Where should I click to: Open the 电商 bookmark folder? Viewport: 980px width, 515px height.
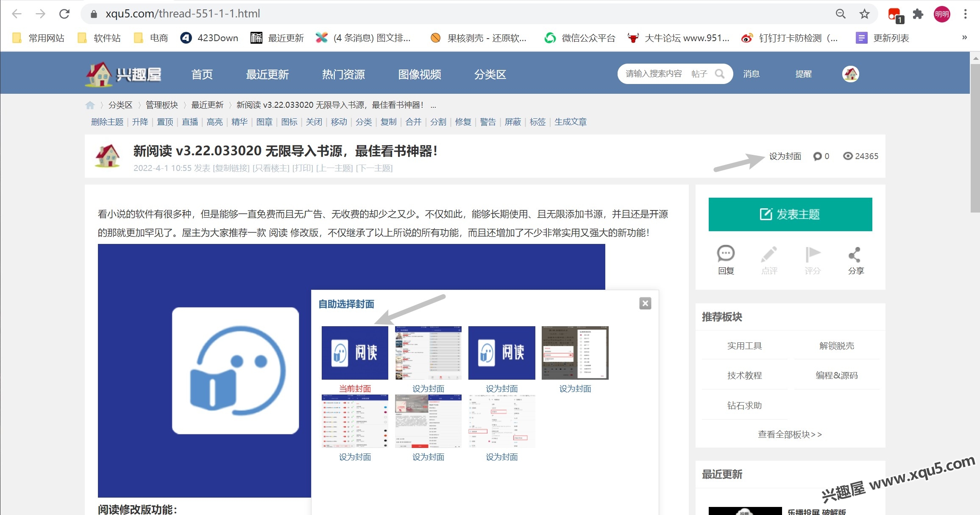[x=150, y=38]
